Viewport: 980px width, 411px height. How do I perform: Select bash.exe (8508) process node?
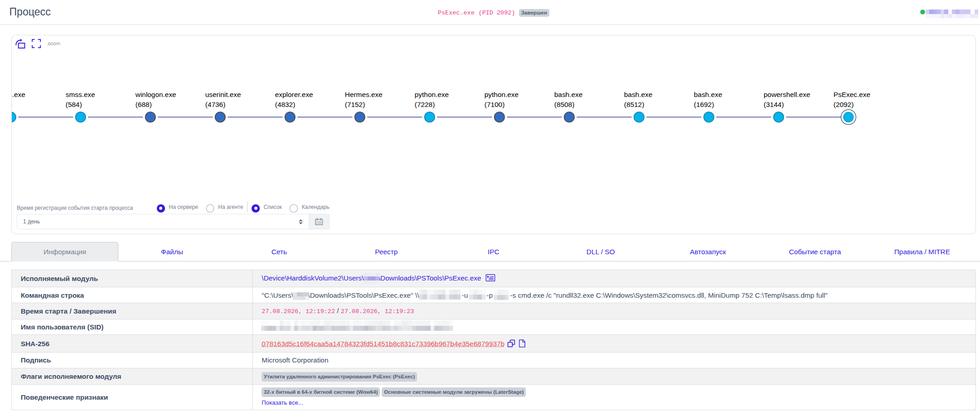click(x=569, y=117)
